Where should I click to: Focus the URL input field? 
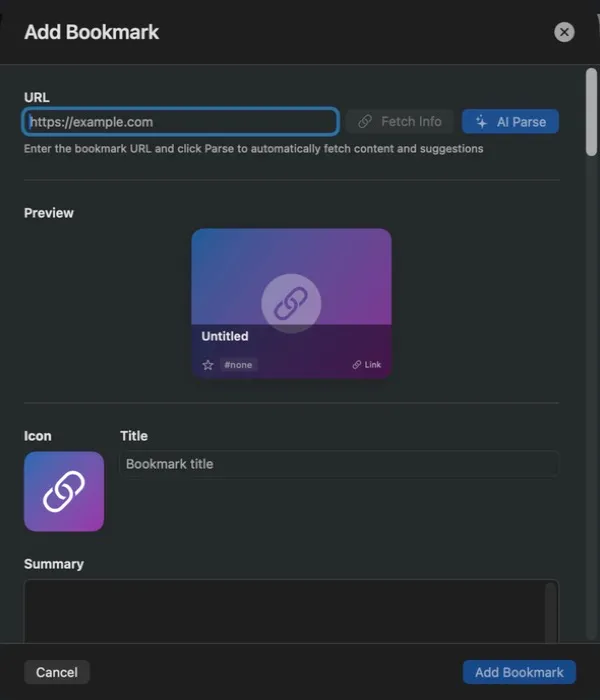coord(180,121)
